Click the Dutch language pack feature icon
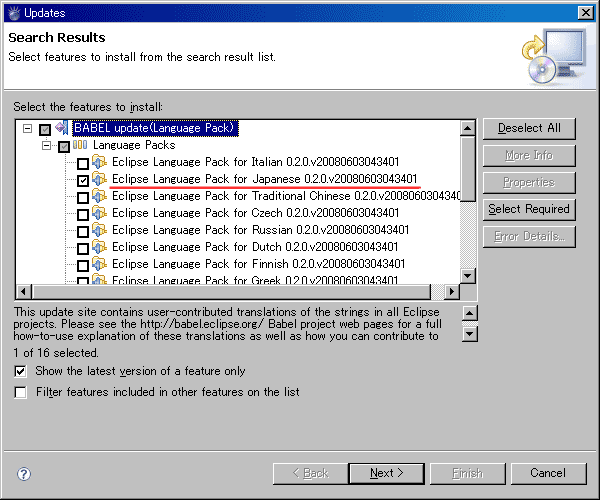 [99, 247]
